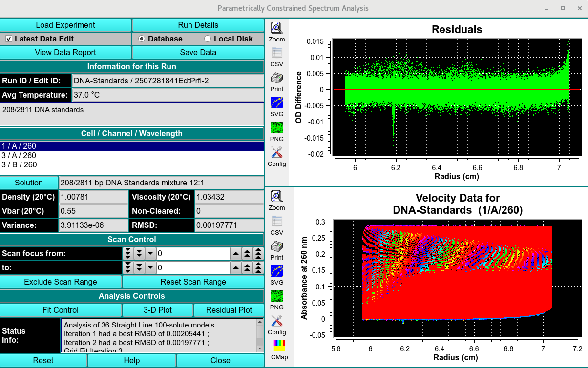Open Config for the Velocity Data plot
Image resolution: width=588 pixels, height=368 pixels.
pos(277,321)
